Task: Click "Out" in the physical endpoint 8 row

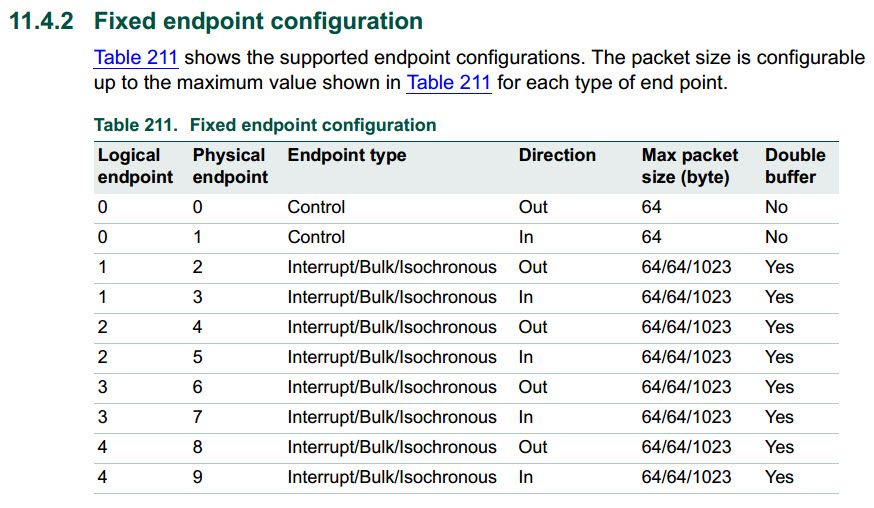Action: point(533,447)
